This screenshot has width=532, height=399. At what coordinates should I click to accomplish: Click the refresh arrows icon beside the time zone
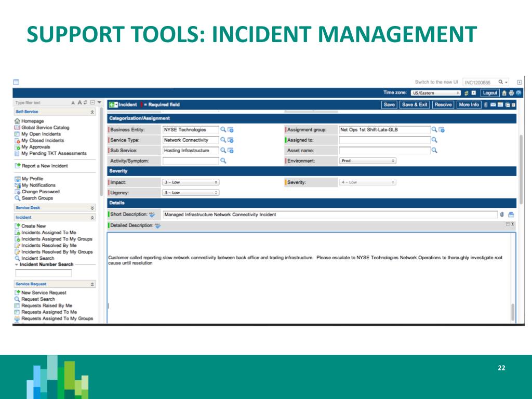pos(466,93)
